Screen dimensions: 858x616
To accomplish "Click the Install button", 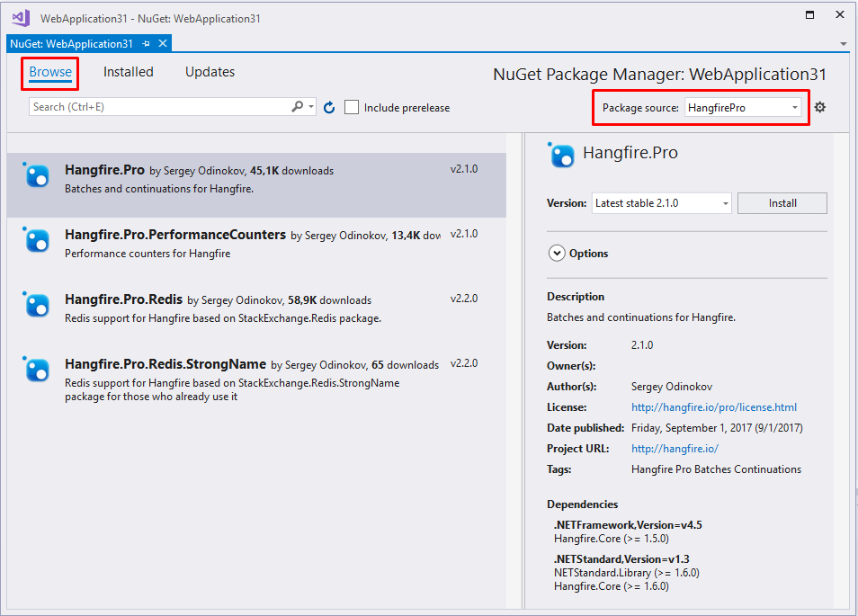I will pos(782,203).
